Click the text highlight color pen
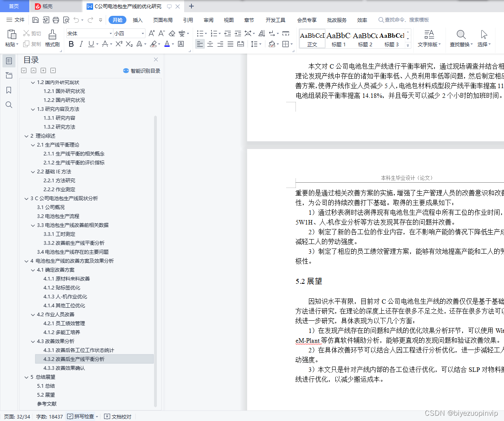 pyautogui.click(x=153, y=44)
